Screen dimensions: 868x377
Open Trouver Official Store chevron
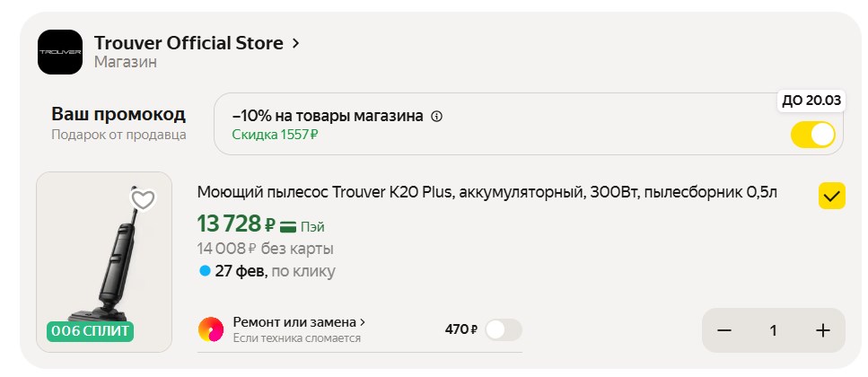pyautogui.click(x=296, y=43)
